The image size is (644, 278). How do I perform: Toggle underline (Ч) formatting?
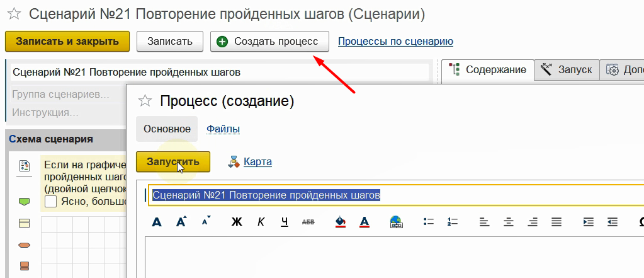pyautogui.click(x=285, y=222)
